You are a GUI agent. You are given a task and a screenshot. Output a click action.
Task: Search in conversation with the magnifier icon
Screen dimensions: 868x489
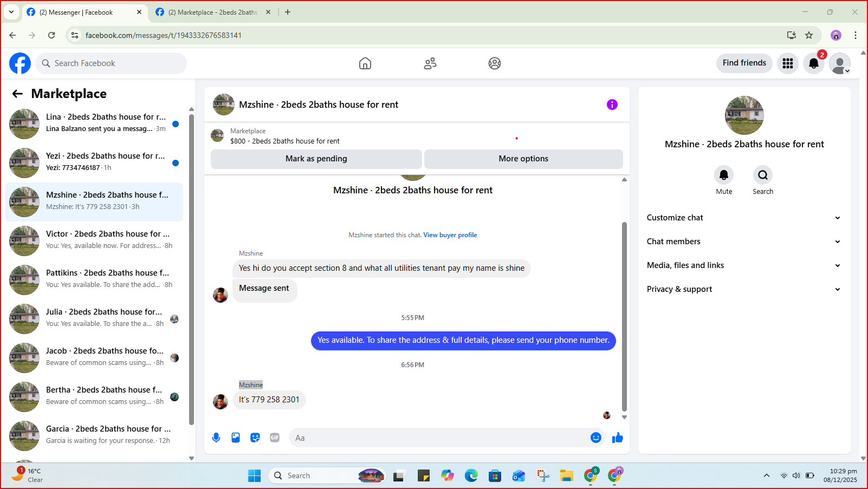[763, 175]
